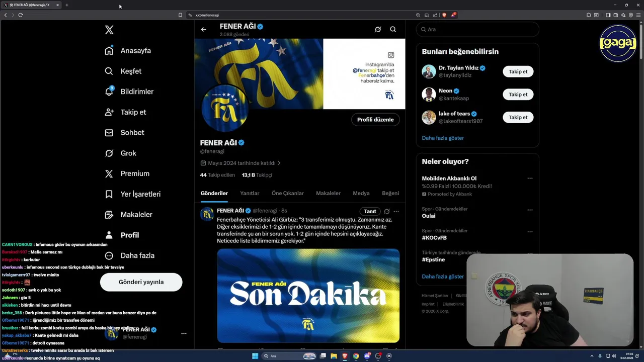Open Grok from the sidebar
The image size is (644, 362).
(120, 153)
